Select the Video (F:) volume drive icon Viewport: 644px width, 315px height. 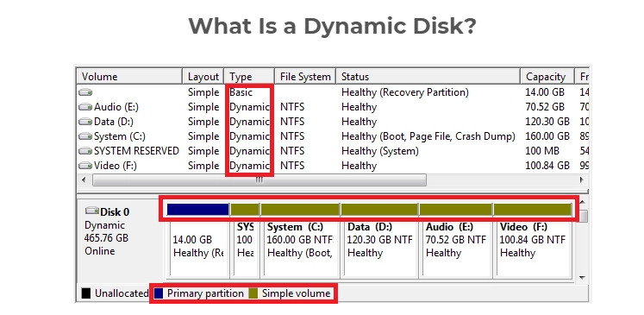tap(85, 167)
